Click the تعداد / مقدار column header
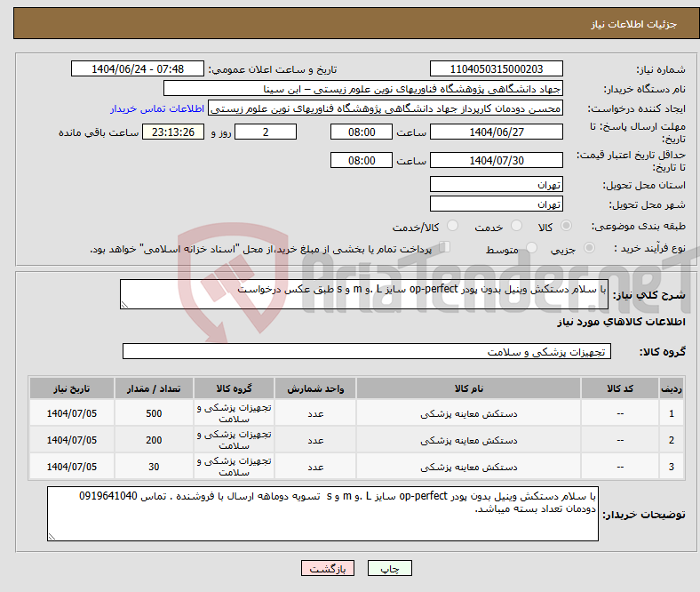The height and width of the screenshot is (592, 700). (154, 388)
